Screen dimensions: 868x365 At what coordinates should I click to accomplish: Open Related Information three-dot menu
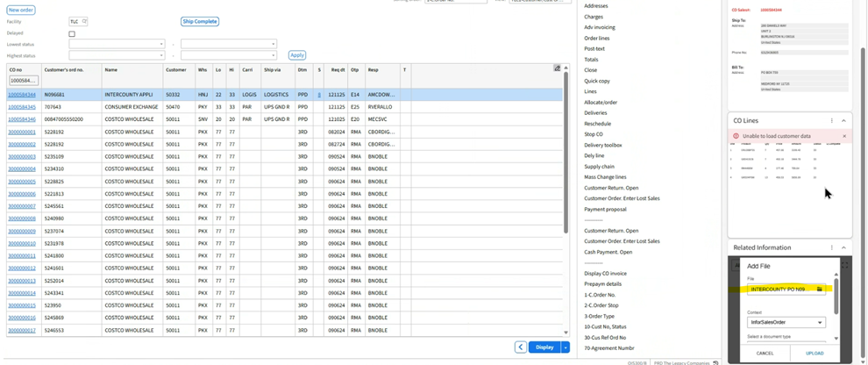(x=831, y=247)
